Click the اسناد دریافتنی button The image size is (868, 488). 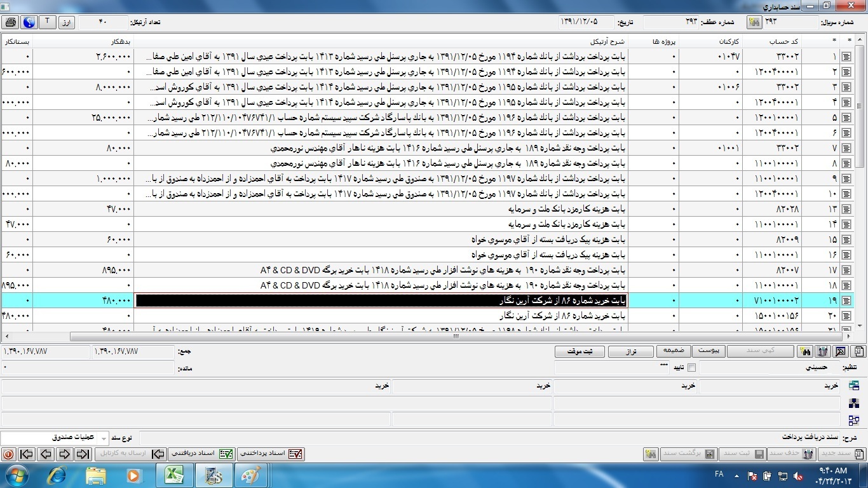pos(202,454)
